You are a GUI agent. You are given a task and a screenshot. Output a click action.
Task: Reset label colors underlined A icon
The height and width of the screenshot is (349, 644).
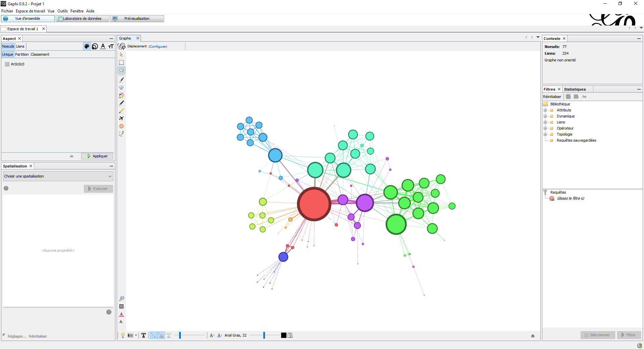tap(121, 314)
